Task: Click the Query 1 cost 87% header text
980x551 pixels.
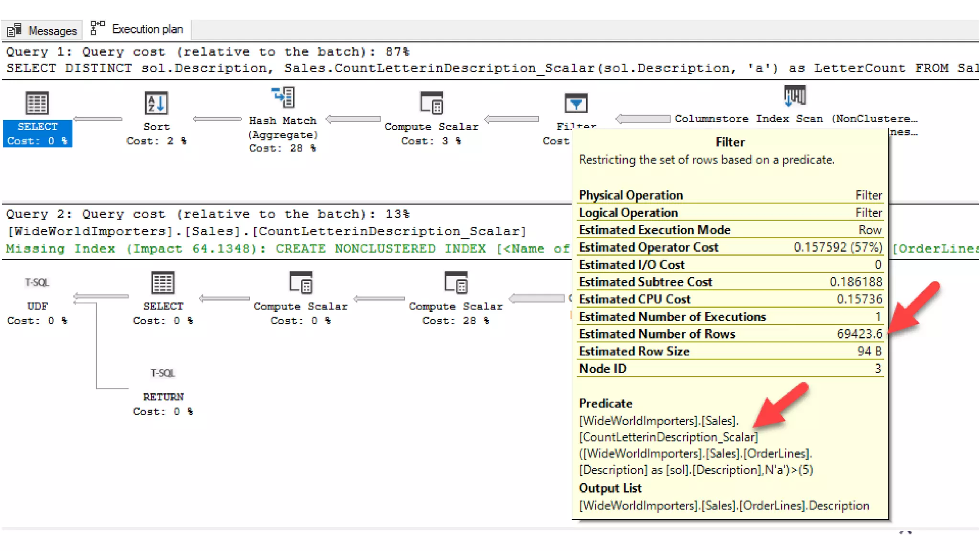Action: coord(208,52)
